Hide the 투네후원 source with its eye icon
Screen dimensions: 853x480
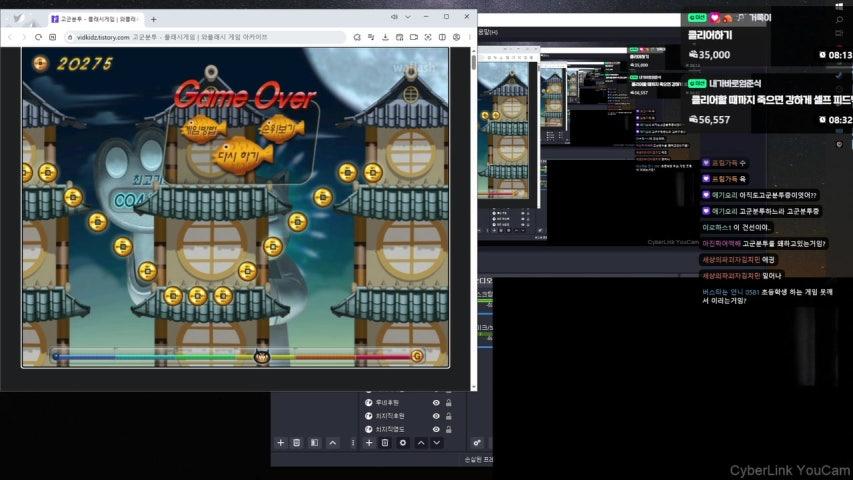point(436,403)
